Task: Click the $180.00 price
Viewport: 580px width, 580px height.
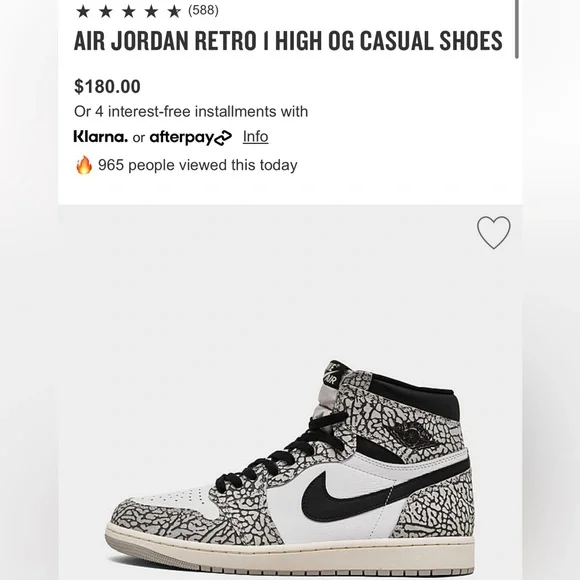Action: (x=107, y=87)
